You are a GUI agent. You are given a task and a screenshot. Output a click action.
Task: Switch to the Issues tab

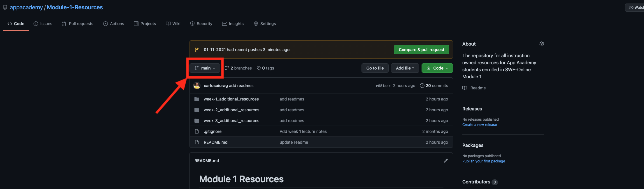(43, 24)
